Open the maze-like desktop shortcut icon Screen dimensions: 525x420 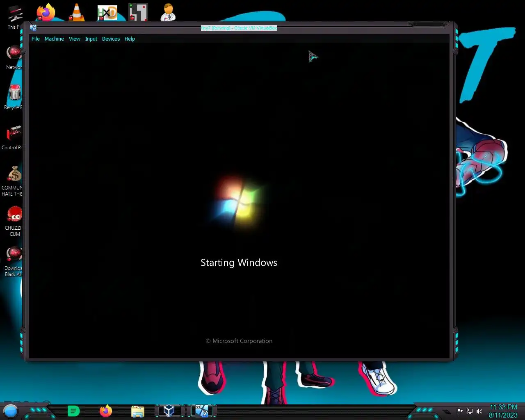(138, 12)
